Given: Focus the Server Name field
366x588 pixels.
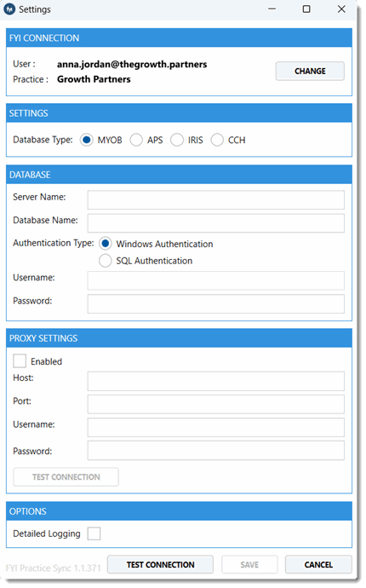Looking at the screenshot, I should tap(216, 200).
